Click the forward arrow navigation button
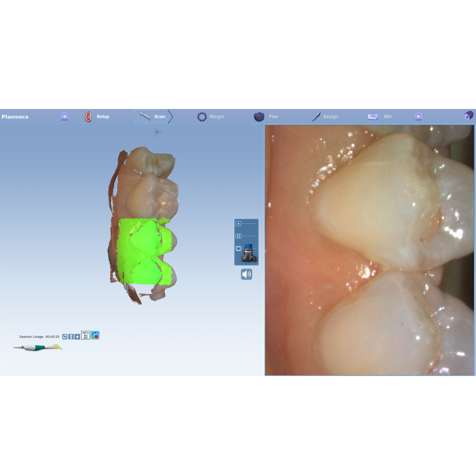This screenshot has height=476, width=476. pos(418,117)
